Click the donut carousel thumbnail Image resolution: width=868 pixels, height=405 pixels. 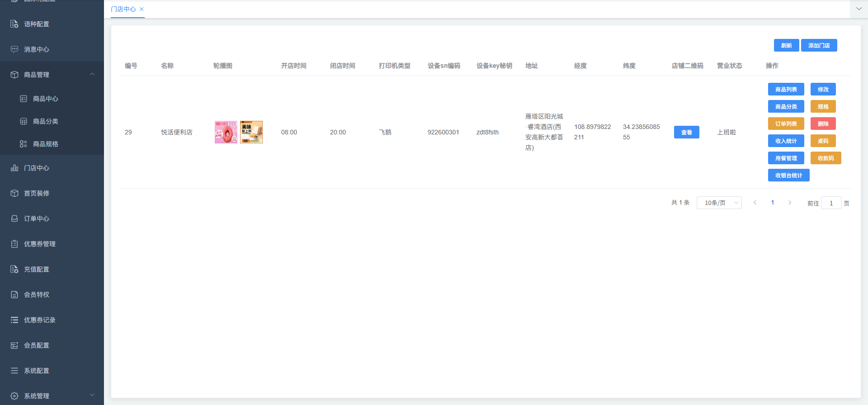point(226,132)
